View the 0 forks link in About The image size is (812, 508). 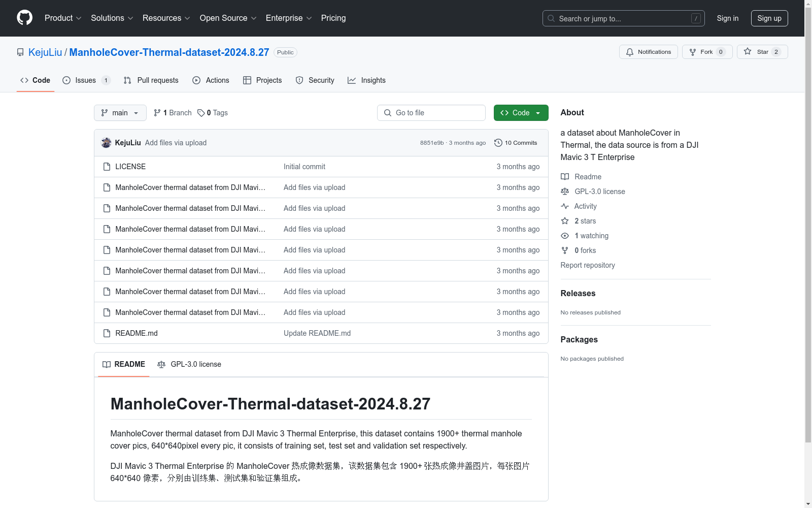coord(578,250)
